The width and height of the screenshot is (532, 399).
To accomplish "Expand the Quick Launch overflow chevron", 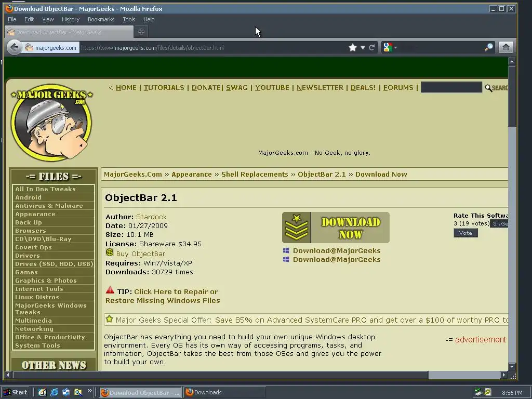I will tap(89, 391).
